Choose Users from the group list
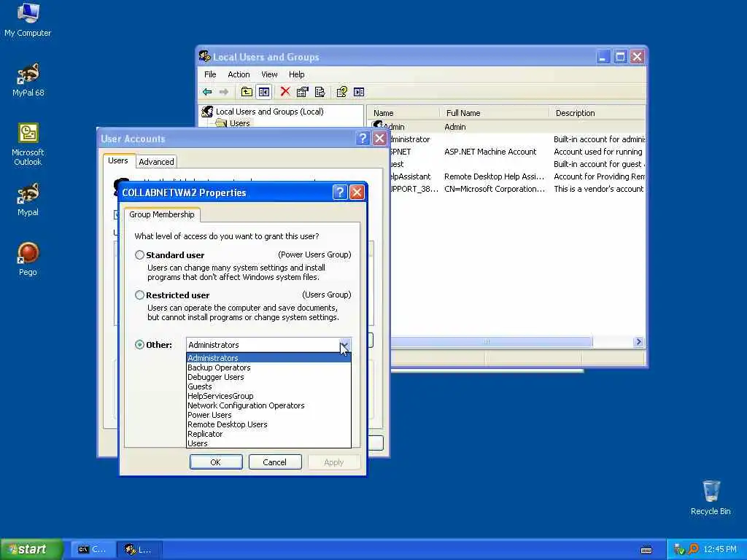This screenshot has height=560, width=747. pos(268,443)
